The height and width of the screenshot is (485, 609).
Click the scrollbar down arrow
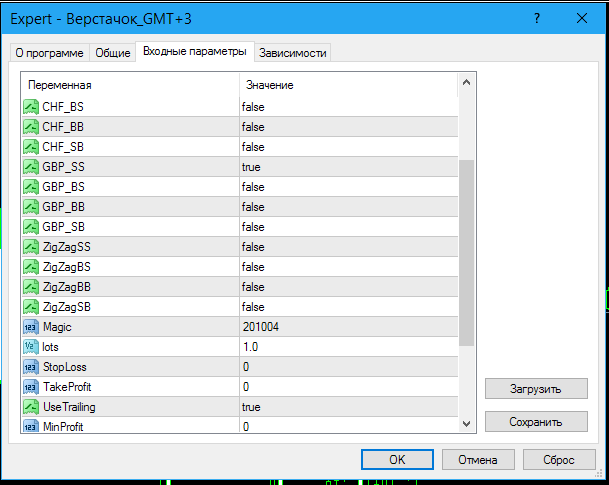tap(466, 423)
